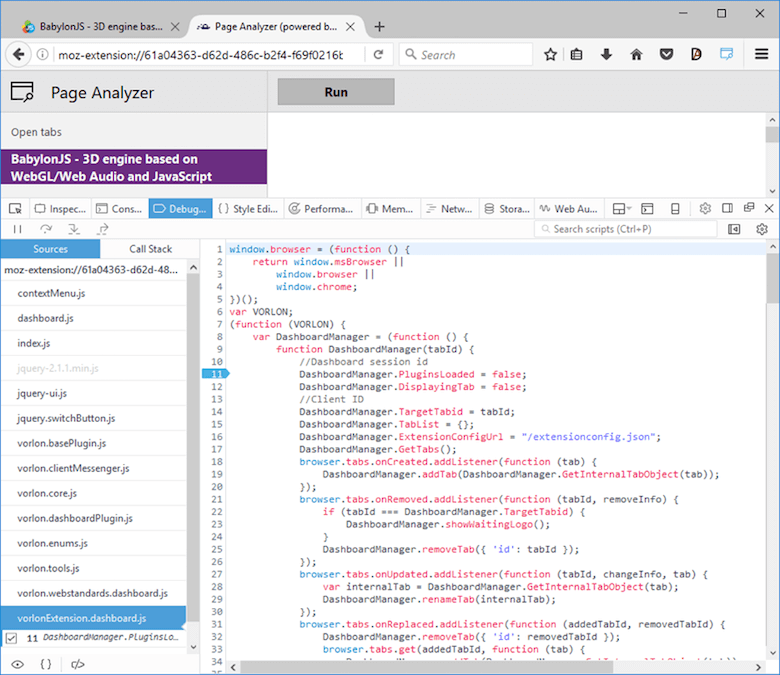Click the responsive design mode icon
Screen dimensions: 780x675
[675, 209]
